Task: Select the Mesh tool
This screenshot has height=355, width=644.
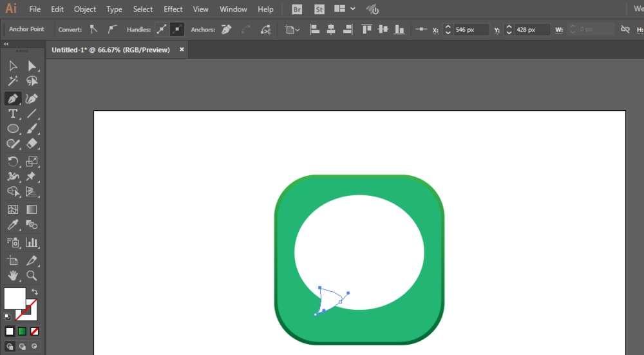Action: click(x=13, y=209)
